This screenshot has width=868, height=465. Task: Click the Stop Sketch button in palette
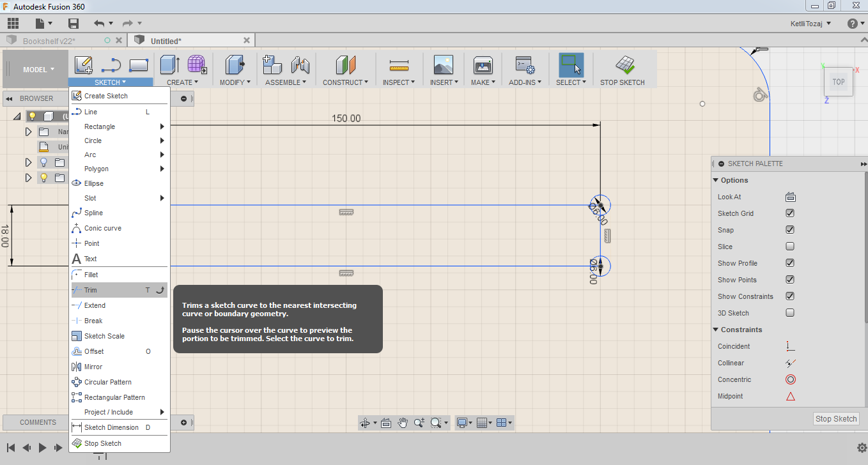click(836, 419)
